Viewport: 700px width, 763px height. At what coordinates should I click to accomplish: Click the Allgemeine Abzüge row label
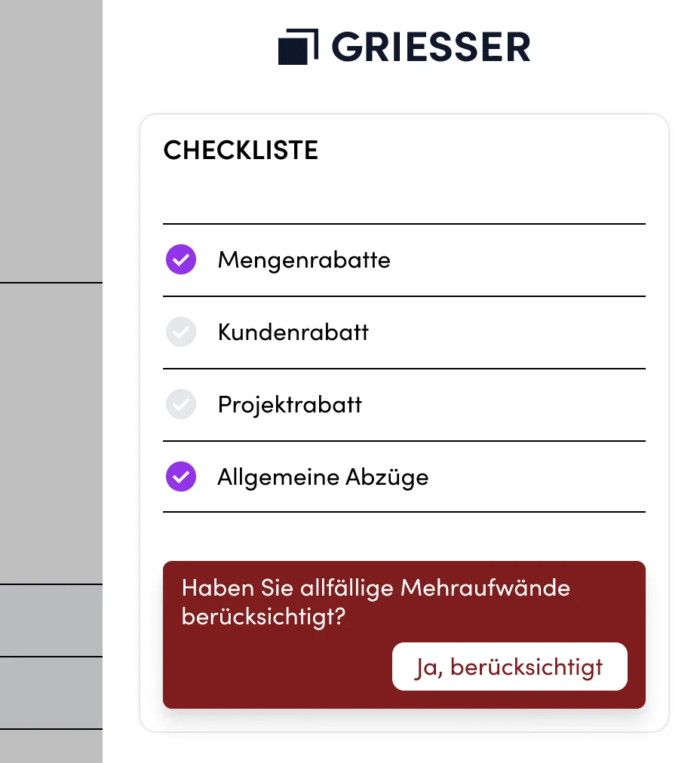click(323, 476)
